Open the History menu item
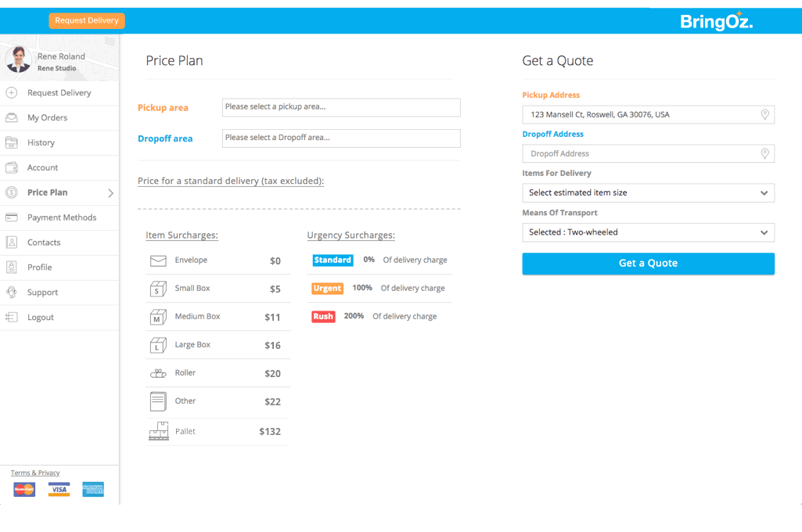The height and width of the screenshot is (532, 802). click(41, 142)
